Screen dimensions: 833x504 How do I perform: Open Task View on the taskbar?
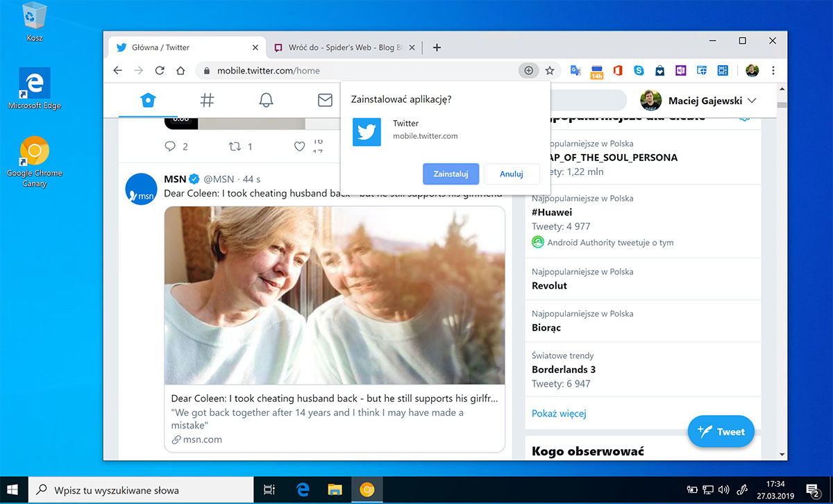click(270, 490)
